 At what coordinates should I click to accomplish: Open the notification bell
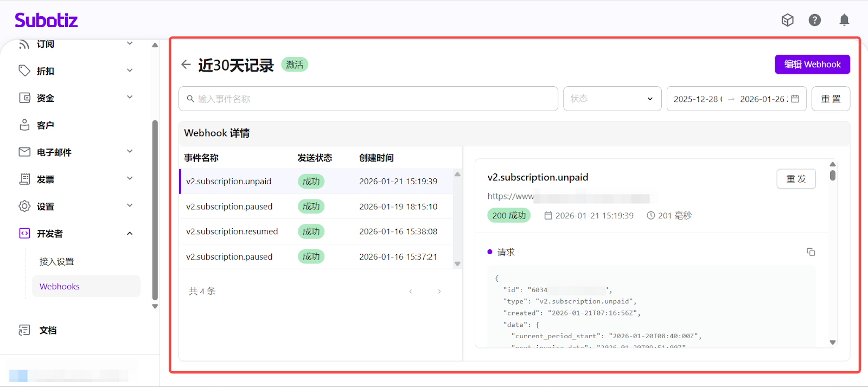tap(844, 20)
